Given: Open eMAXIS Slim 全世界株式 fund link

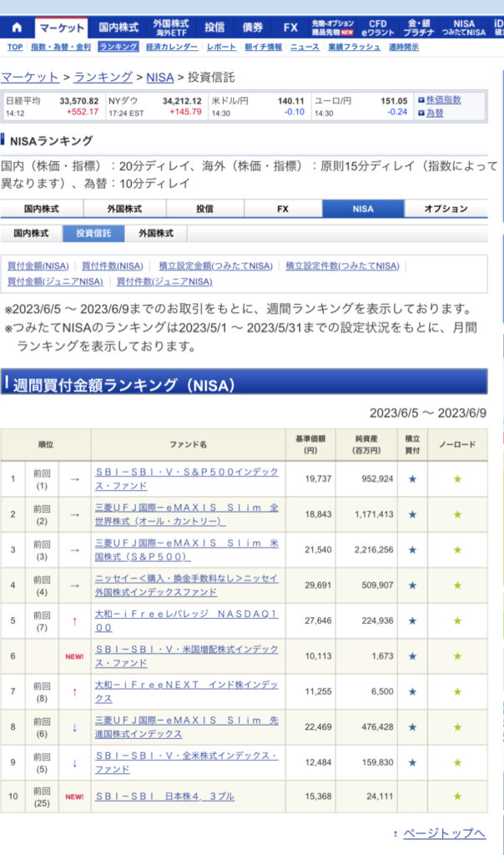Looking at the screenshot, I should (x=187, y=514).
